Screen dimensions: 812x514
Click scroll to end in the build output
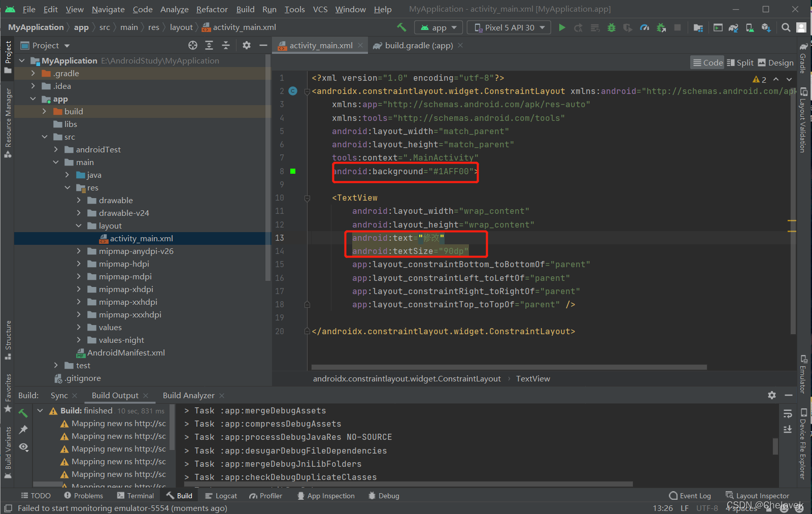click(x=788, y=429)
